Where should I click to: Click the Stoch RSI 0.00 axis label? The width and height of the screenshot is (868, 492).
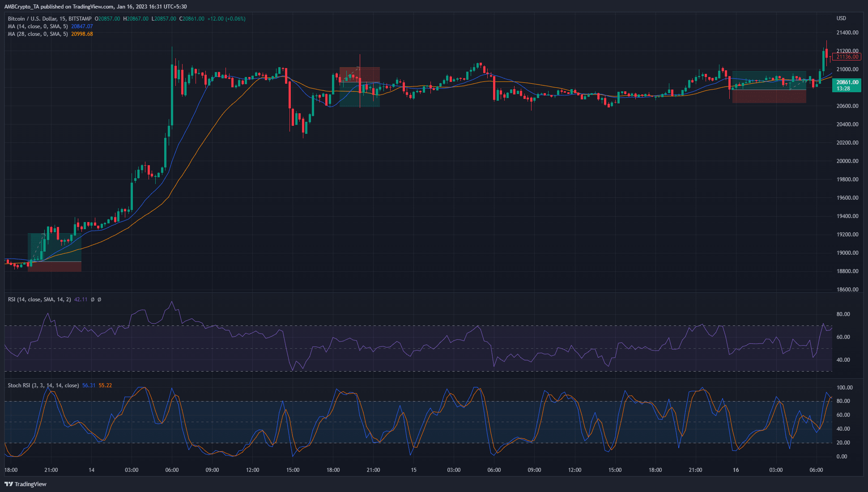pos(842,457)
